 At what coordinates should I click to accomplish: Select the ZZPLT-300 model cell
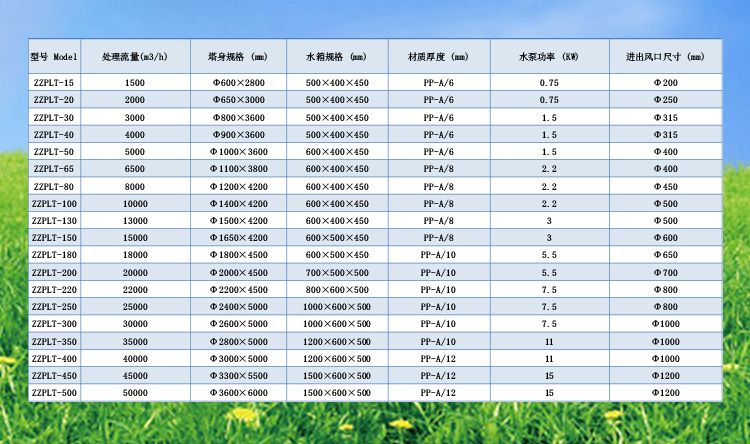pos(54,323)
